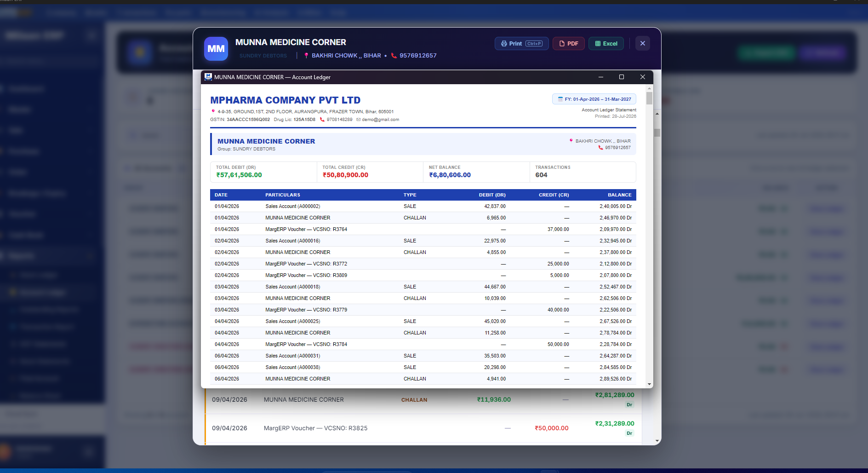The height and width of the screenshot is (473, 868).
Task: Click the ₹11,936.00 debit in modal
Action: [x=494, y=399]
